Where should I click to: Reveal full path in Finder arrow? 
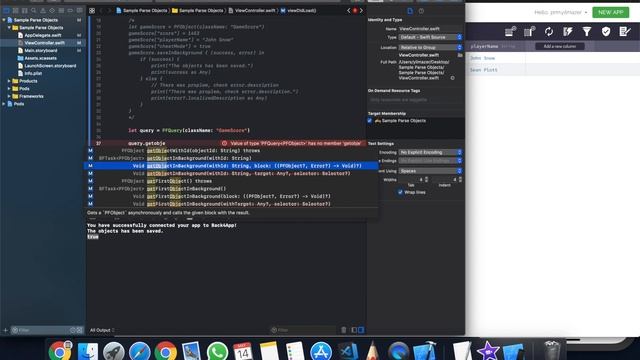[x=453, y=78]
